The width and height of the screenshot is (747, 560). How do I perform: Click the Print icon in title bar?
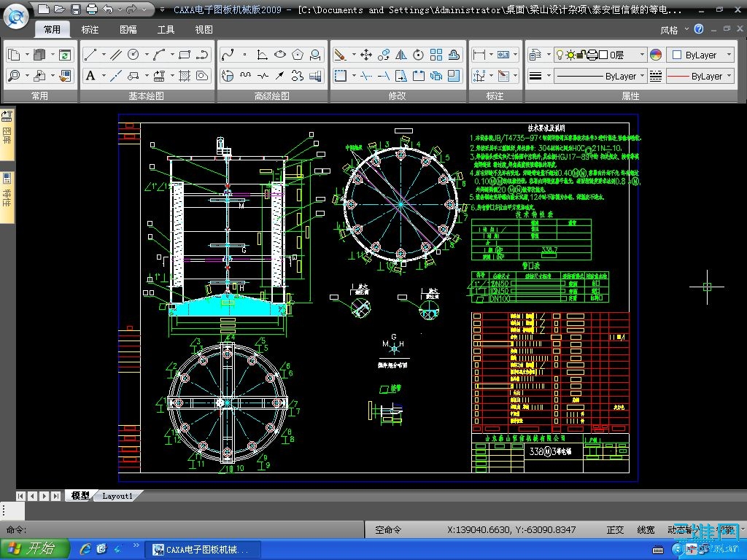tap(92, 9)
